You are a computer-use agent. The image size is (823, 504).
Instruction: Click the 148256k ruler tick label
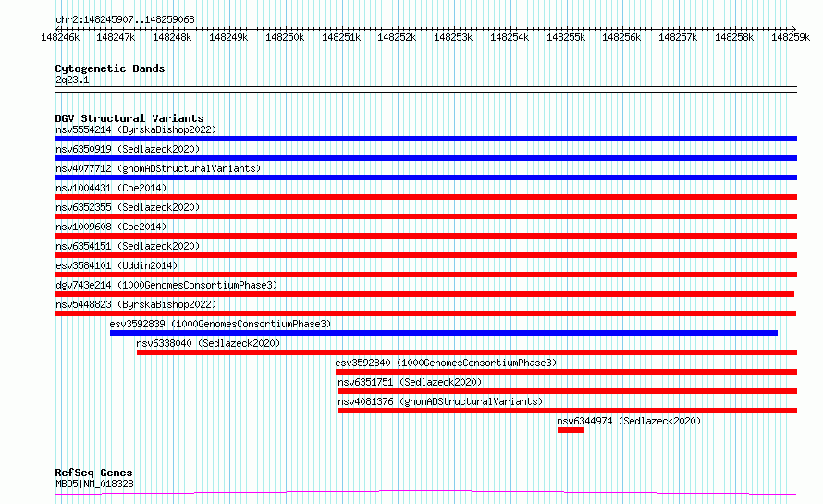(x=621, y=37)
